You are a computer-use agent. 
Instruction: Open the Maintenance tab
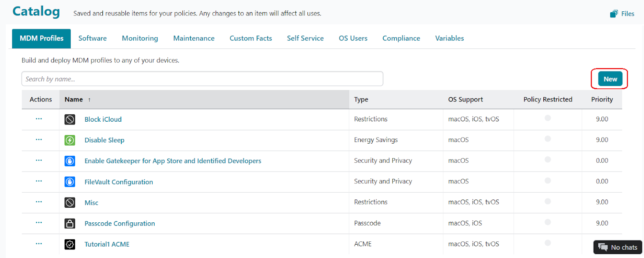point(194,39)
